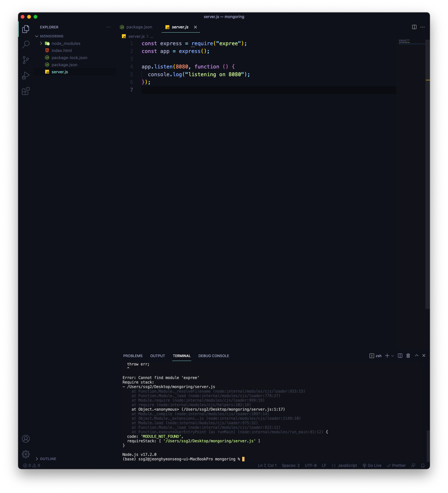This screenshot has width=448, height=493.
Task: Open the Source Control view
Action: coord(26,60)
